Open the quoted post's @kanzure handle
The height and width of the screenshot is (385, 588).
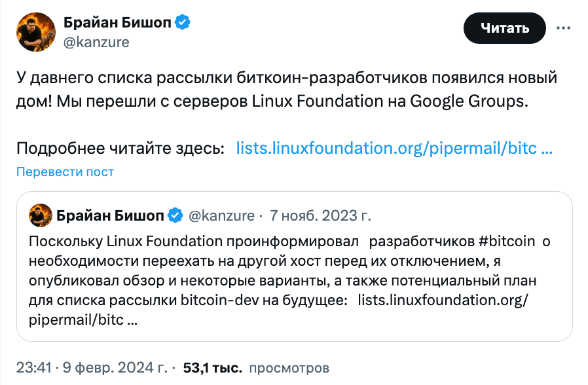click(221, 215)
